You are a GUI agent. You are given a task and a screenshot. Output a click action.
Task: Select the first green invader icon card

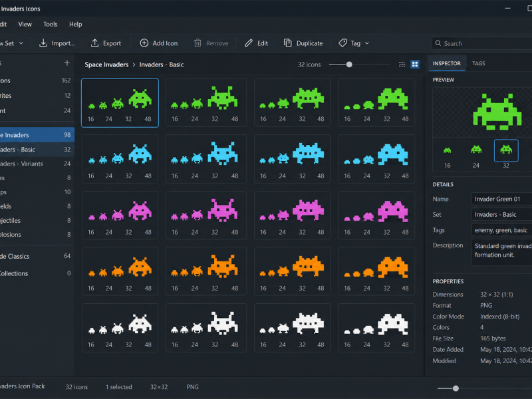click(x=120, y=103)
